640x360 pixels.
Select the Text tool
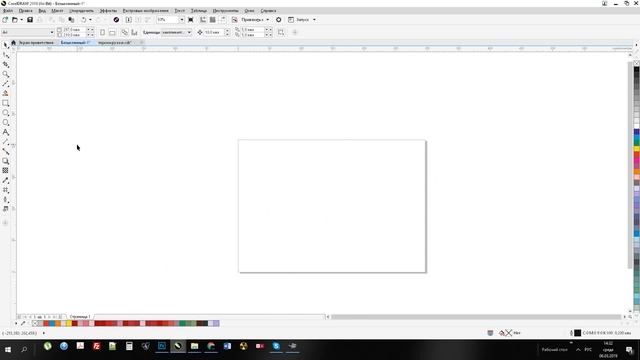(6, 132)
